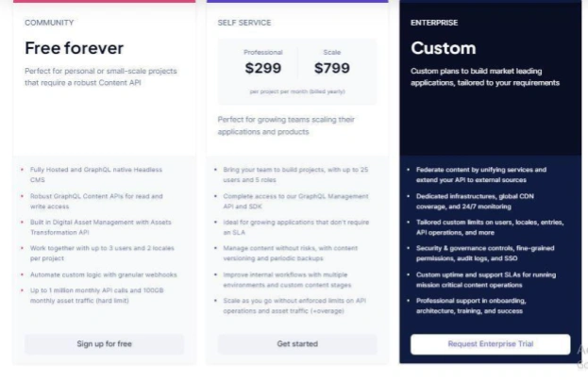Click the Federate content feature item
The height and width of the screenshot is (380, 588).
click(x=481, y=174)
